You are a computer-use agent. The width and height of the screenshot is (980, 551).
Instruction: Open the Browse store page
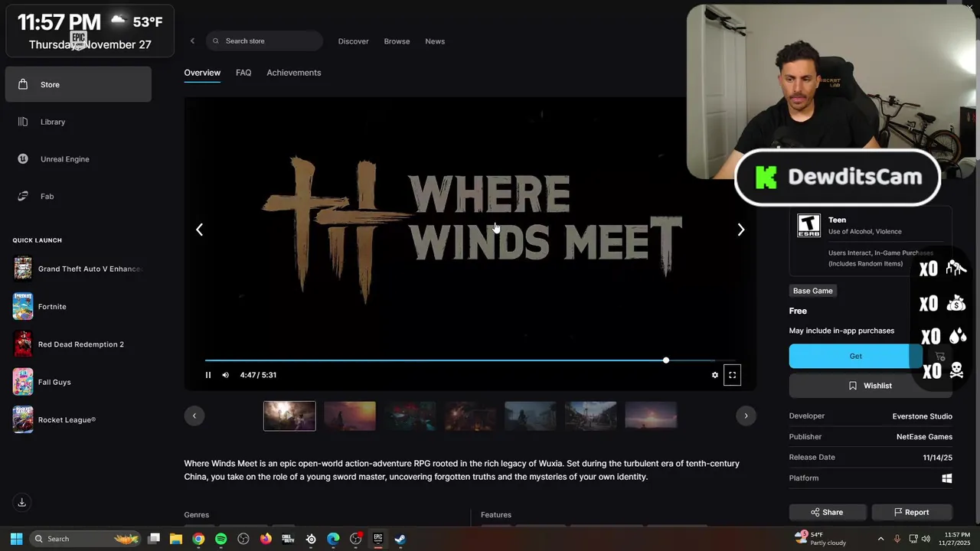point(397,41)
